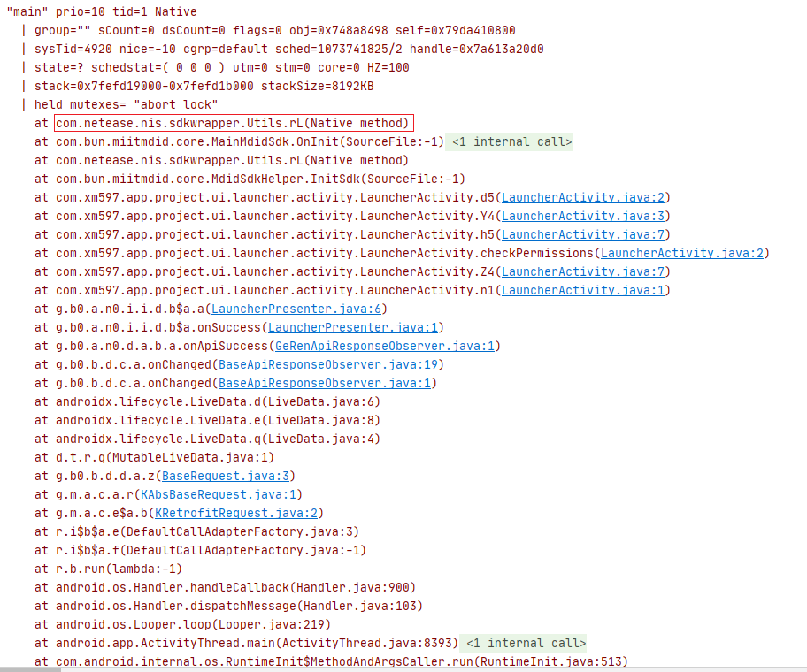Click the '"main" prio=10 tid=1 Native' header line
Screen dimensions: 807x672
point(102,11)
